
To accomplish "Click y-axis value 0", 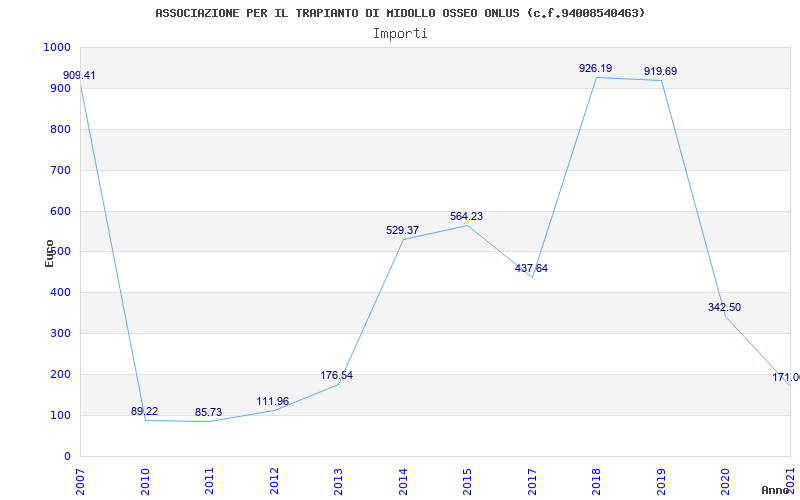I will 67,456.
